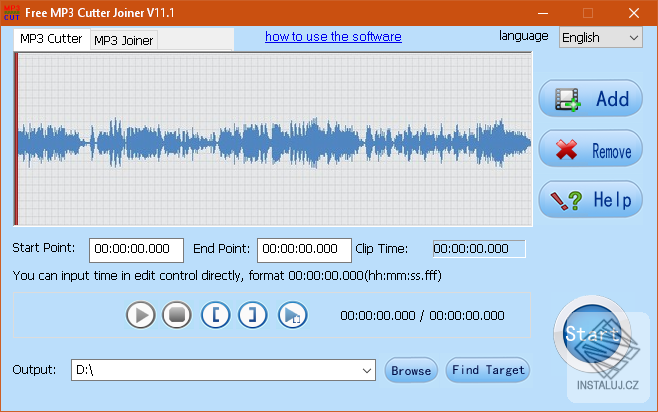Click the End Point time field
Image resolution: width=658 pixels, height=412 pixels.
tap(304, 250)
